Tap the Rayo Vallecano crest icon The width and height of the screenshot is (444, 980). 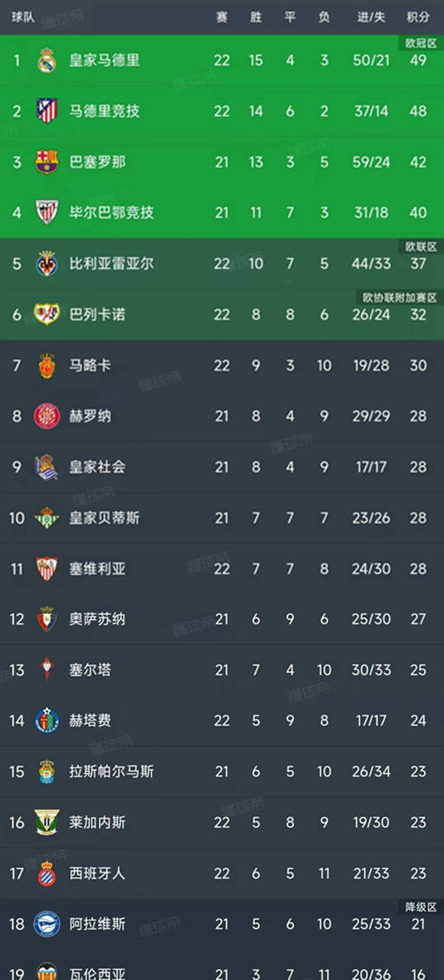click(46, 314)
